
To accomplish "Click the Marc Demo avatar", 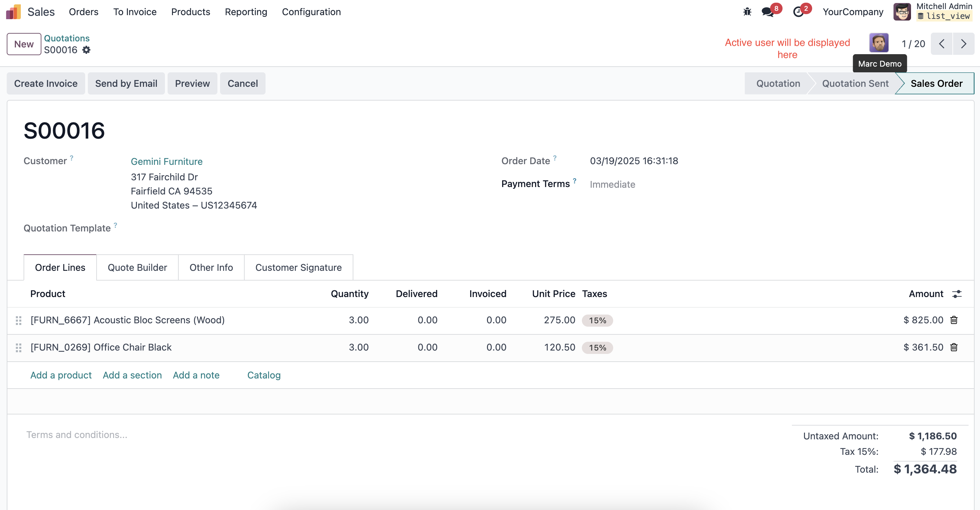I will pyautogui.click(x=879, y=43).
